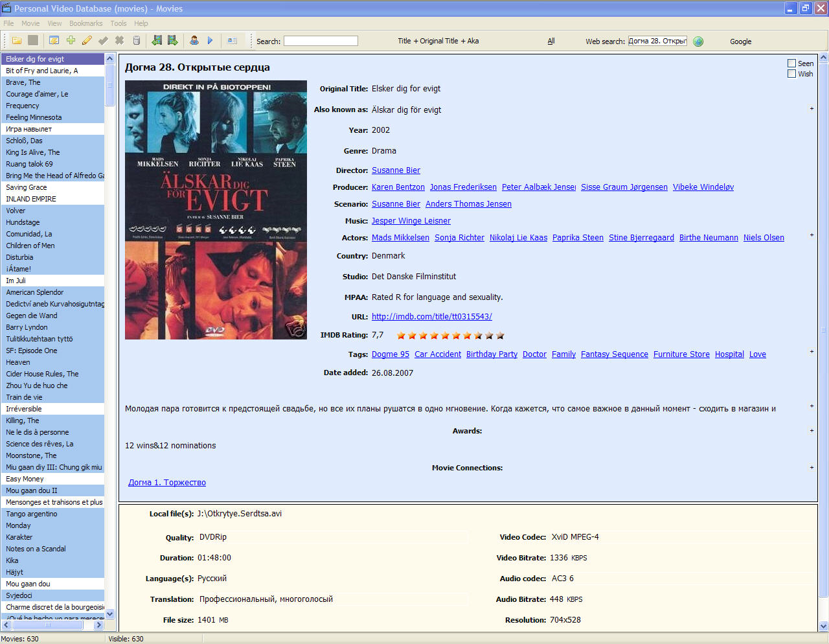
Task: Click the open database folder icon
Action: tap(17, 40)
